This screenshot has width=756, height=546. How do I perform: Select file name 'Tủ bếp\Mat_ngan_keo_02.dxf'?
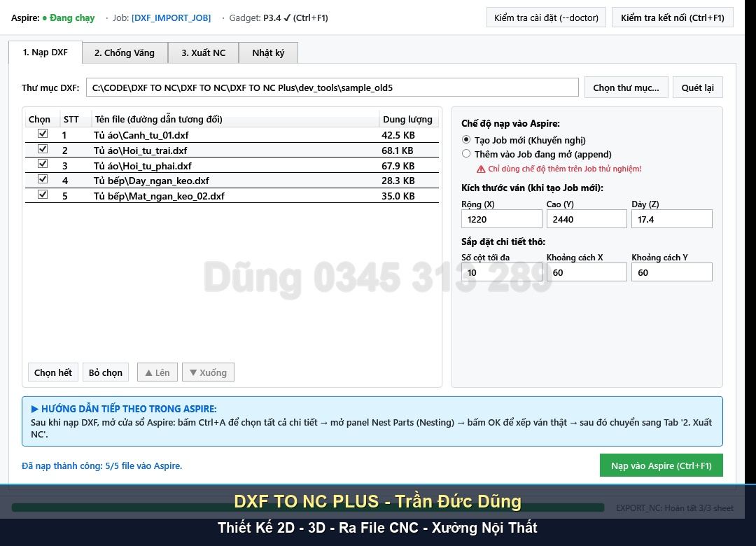[x=159, y=196]
